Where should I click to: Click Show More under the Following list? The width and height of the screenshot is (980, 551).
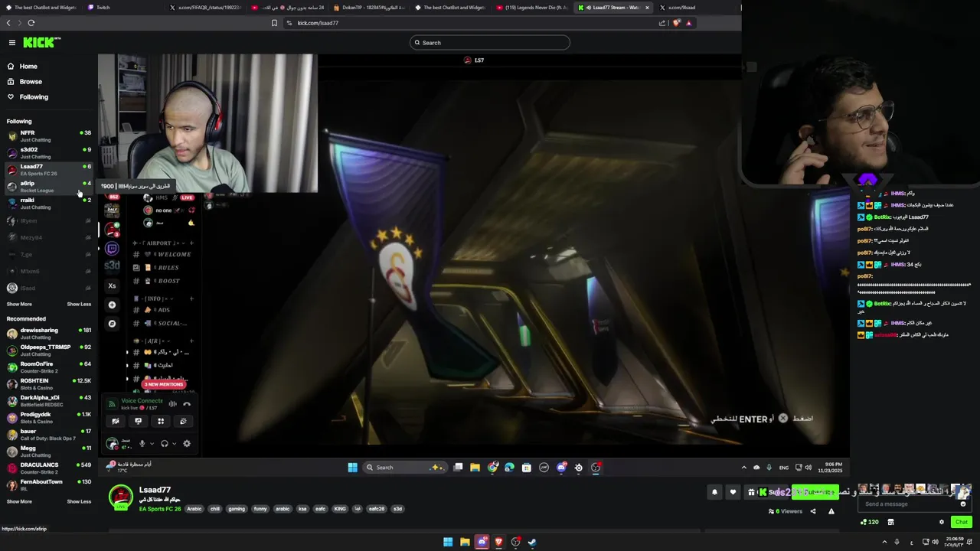pos(19,305)
